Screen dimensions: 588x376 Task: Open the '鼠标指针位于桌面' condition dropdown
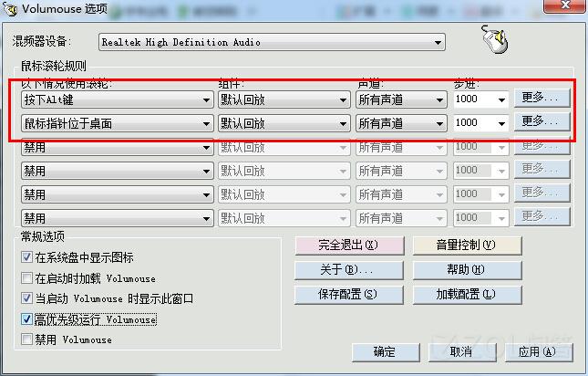(x=118, y=123)
